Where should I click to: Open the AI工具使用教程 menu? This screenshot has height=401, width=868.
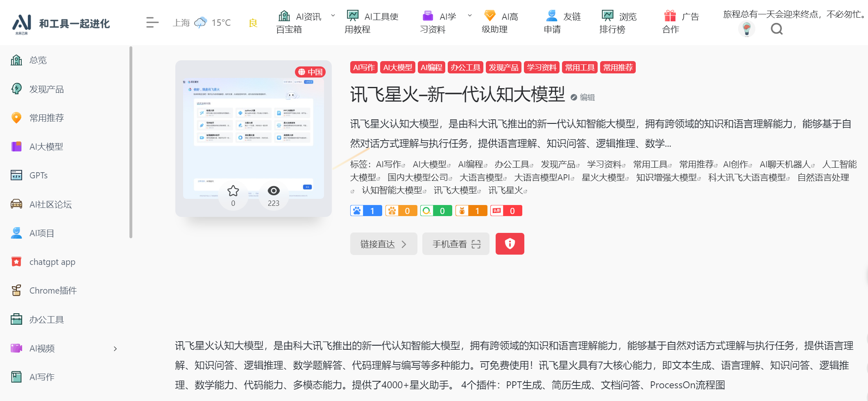coord(372,23)
